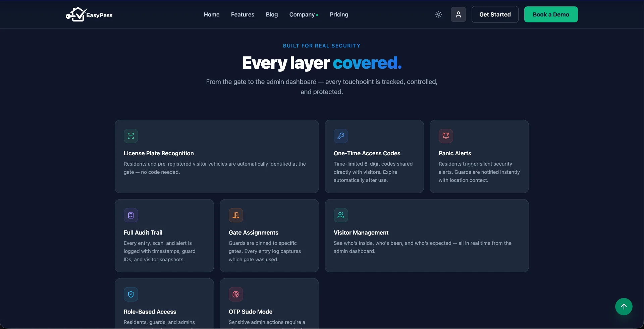Click the Gate Assignments heading
644x329 pixels.
pos(253,232)
